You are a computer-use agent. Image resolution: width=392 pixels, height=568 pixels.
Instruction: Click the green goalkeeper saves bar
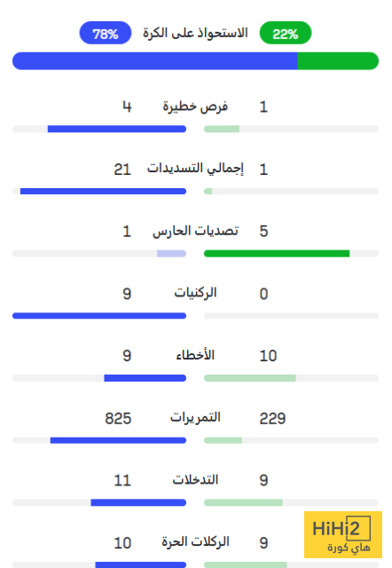coord(277,254)
